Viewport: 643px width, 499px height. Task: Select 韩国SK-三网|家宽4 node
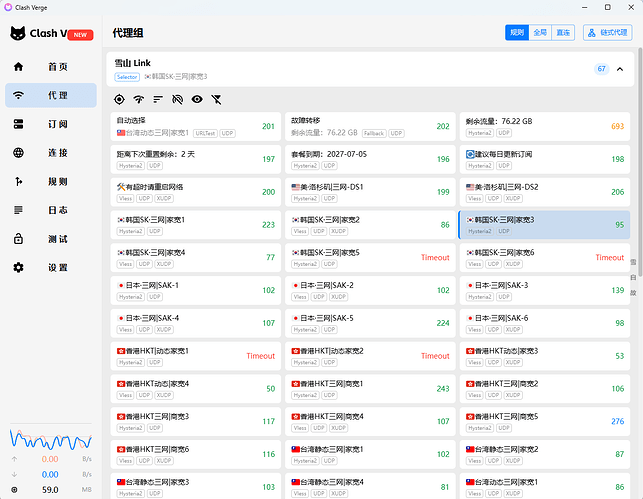[196, 257]
